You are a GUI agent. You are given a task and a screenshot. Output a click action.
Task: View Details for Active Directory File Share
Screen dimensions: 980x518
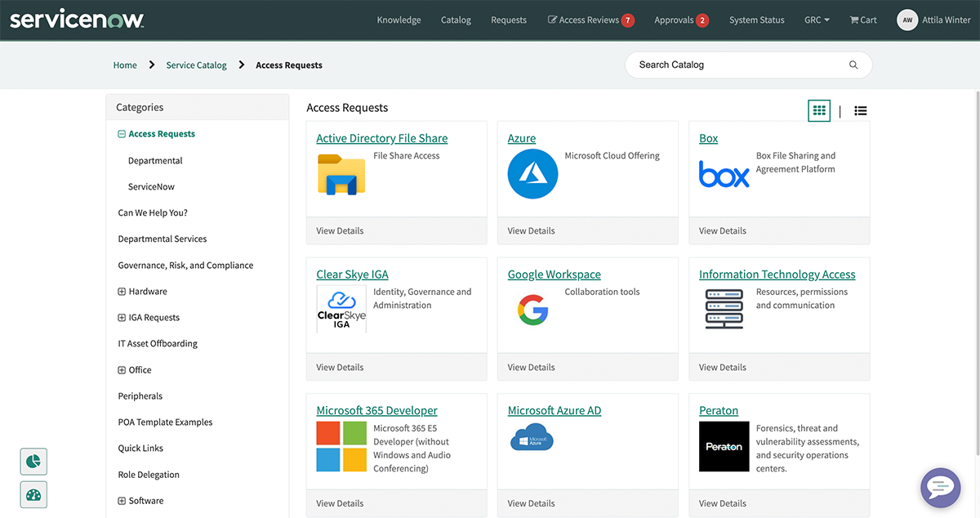340,231
